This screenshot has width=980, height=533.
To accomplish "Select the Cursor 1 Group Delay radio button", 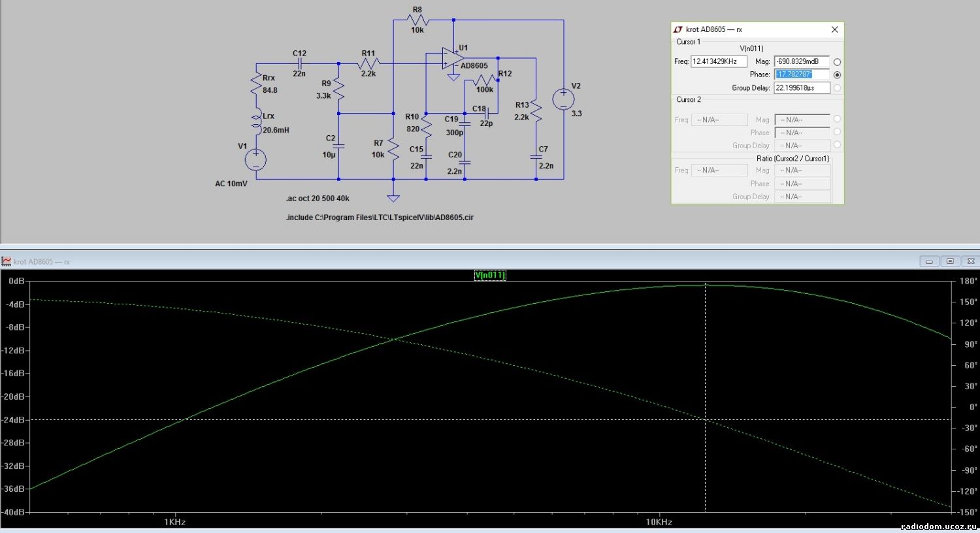I will click(837, 88).
